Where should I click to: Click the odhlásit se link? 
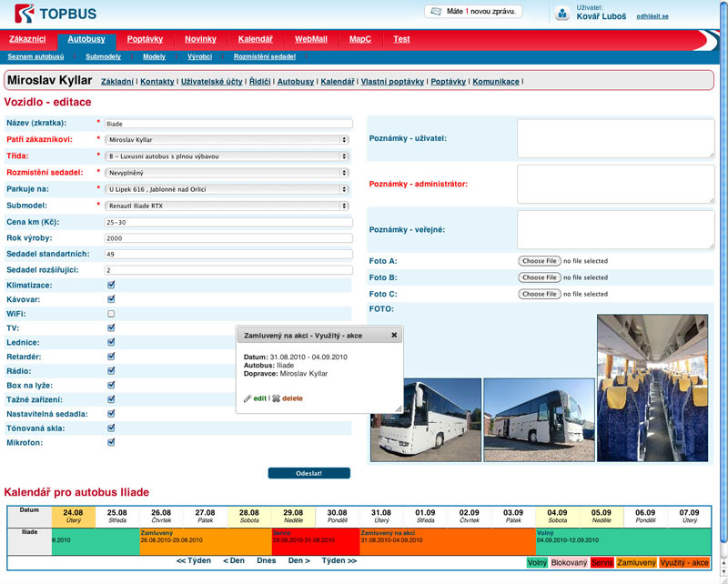click(x=652, y=16)
